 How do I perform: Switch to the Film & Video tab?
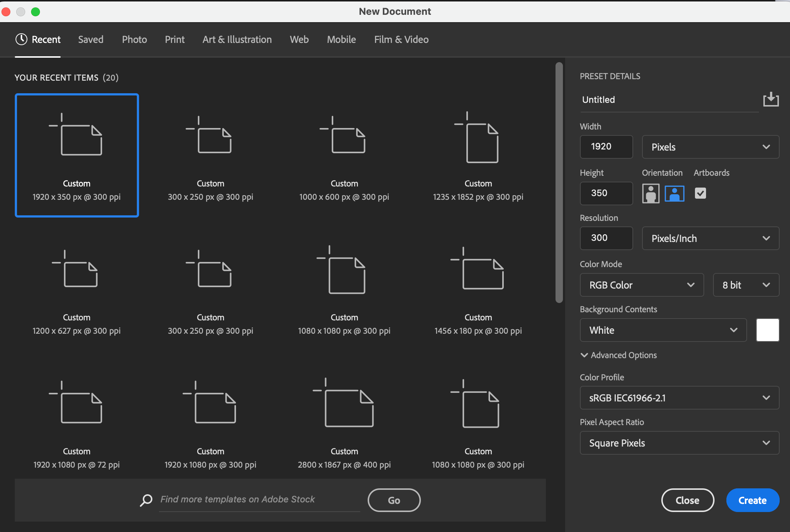[401, 39]
